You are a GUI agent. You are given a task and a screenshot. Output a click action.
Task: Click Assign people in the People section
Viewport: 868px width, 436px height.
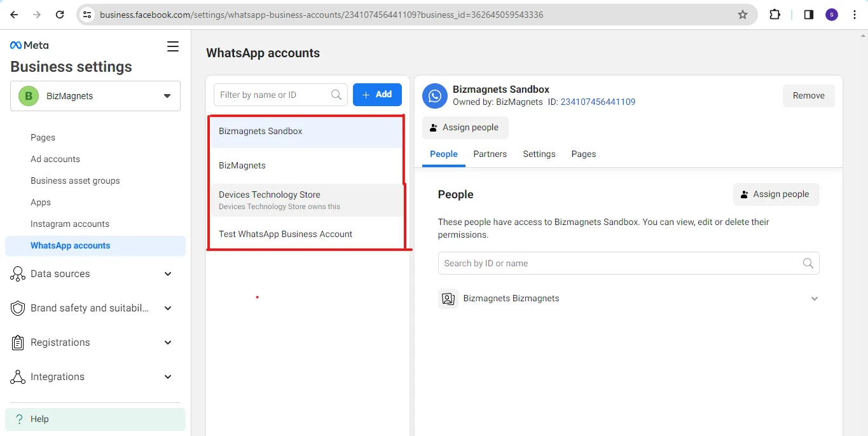click(776, 194)
